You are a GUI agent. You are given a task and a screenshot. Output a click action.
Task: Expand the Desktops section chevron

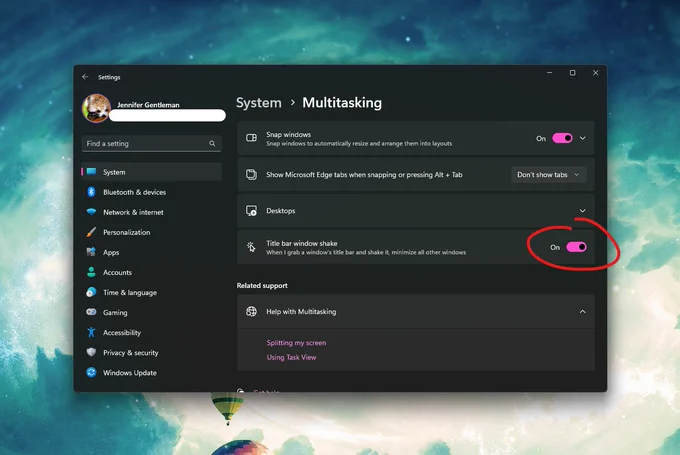click(x=582, y=211)
